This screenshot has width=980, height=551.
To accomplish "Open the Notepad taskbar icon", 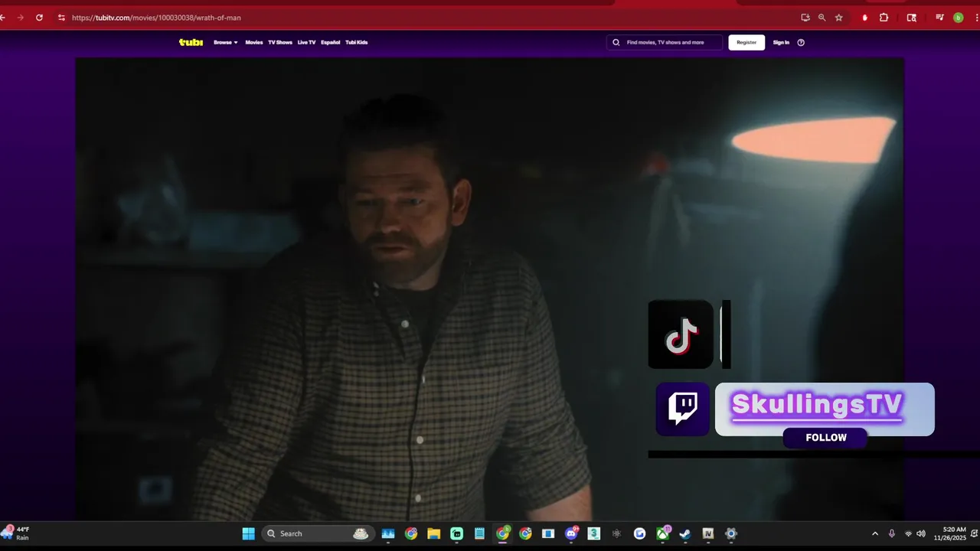I will pyautogui.click(x=479, y=533).
